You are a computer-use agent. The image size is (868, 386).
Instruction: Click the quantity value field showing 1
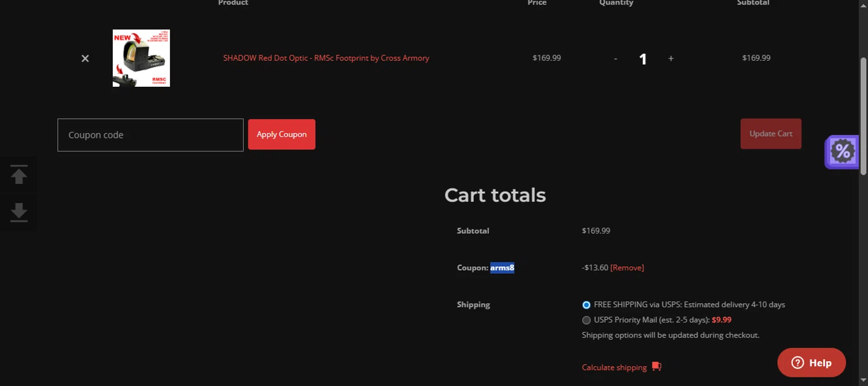tap(643, 58)
